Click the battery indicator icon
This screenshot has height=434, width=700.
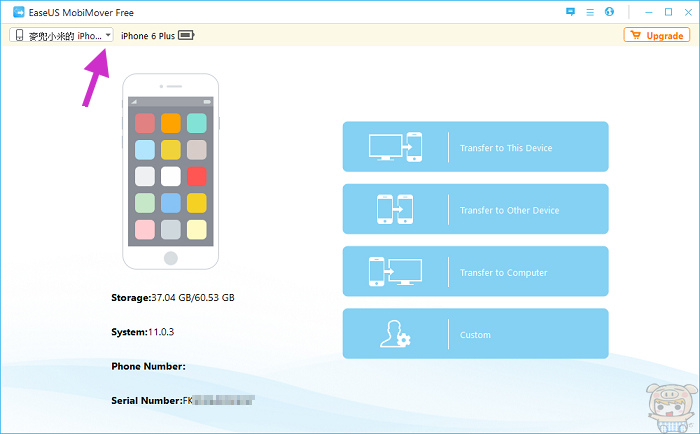tap(186, 35)
